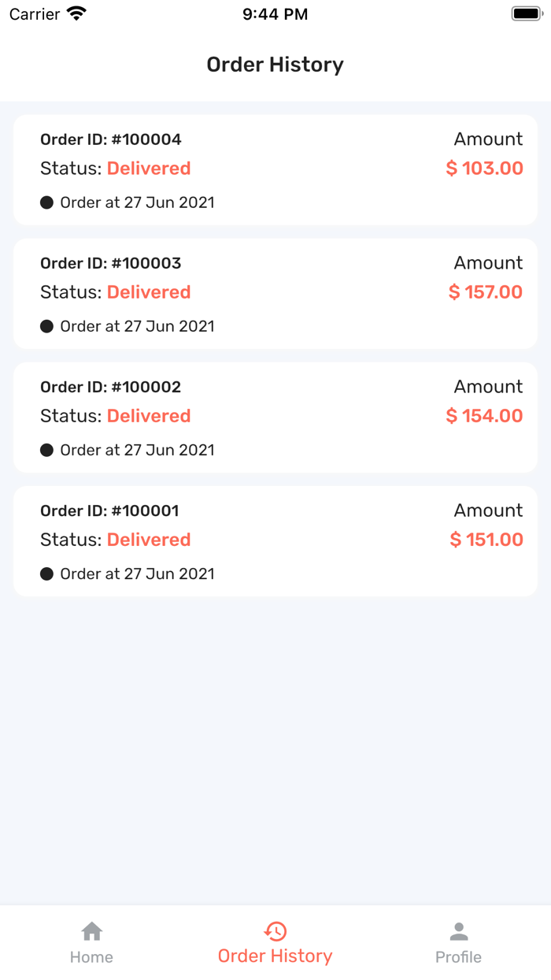
Task: Select the Delivered status on order #100004
Action: pos(149,168)
